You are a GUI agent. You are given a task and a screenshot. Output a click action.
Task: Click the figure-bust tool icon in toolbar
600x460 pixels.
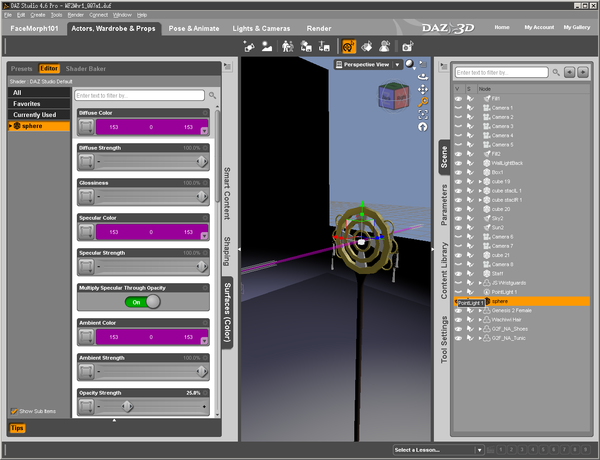coord(385,47)
